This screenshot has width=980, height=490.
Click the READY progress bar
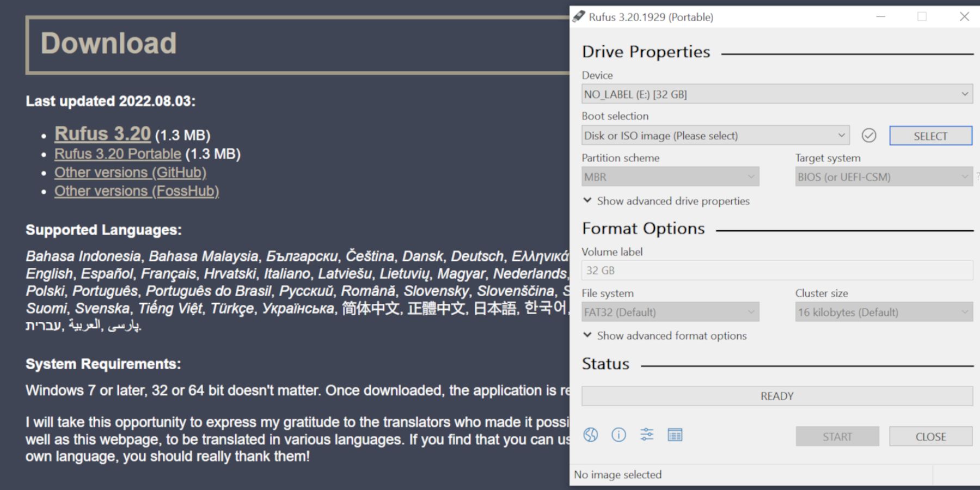tap(777, 396)
